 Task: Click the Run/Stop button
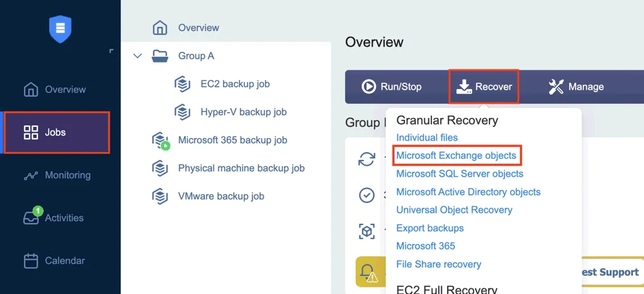tap(391, 86)
